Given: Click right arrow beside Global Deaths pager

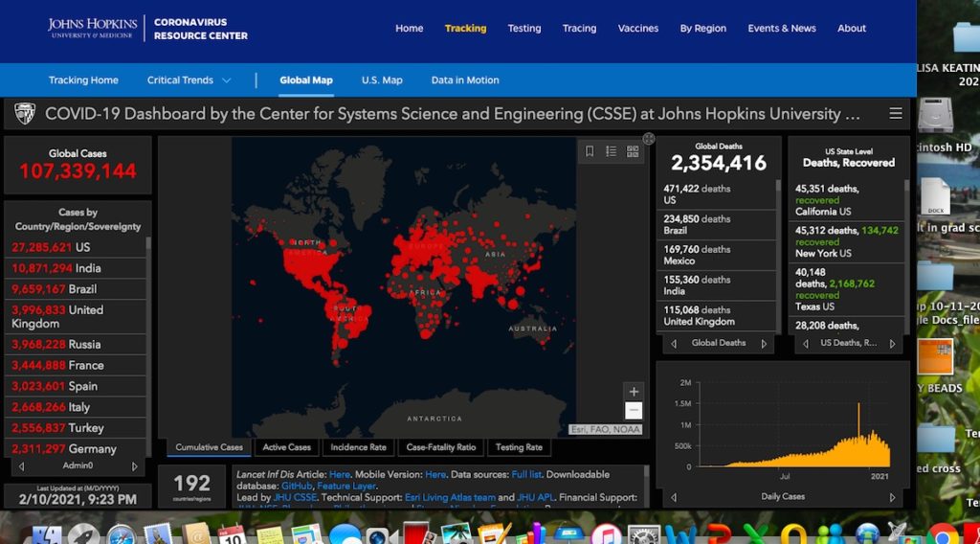Looking at the screenshot, I should coord(764,343).
